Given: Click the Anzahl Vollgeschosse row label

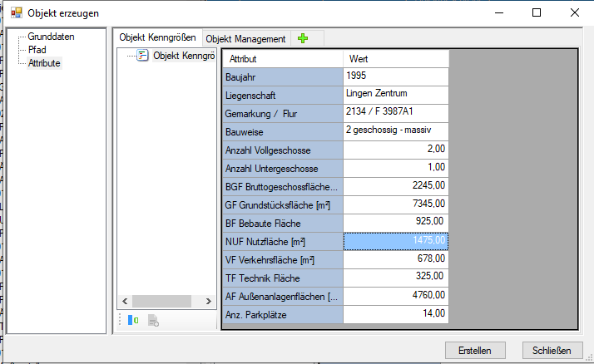Looking at the screenshot, I should 283,150.
